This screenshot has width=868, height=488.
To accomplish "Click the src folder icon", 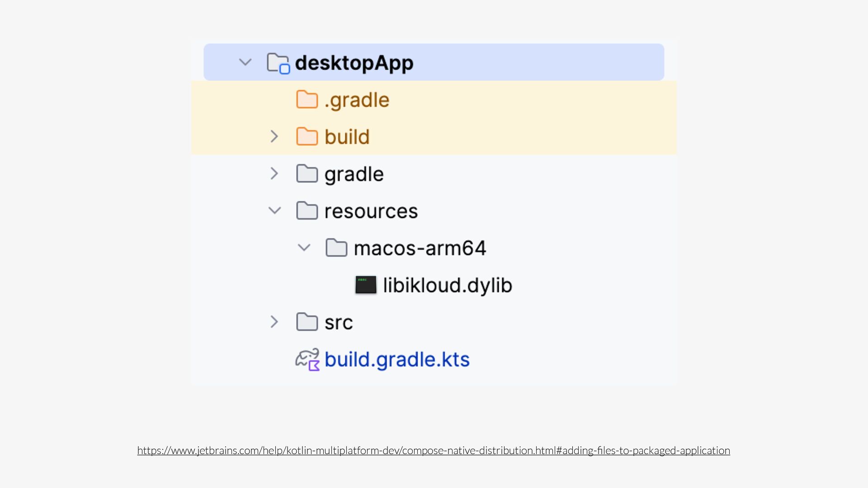I will coord(307,322).
